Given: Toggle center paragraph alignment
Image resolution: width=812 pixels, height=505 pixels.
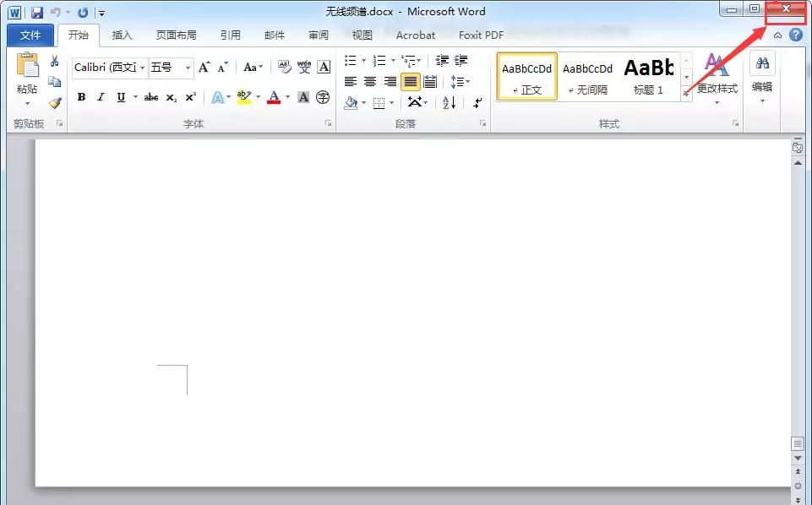Looking at the screenshot, I should (x=369, y=82).
